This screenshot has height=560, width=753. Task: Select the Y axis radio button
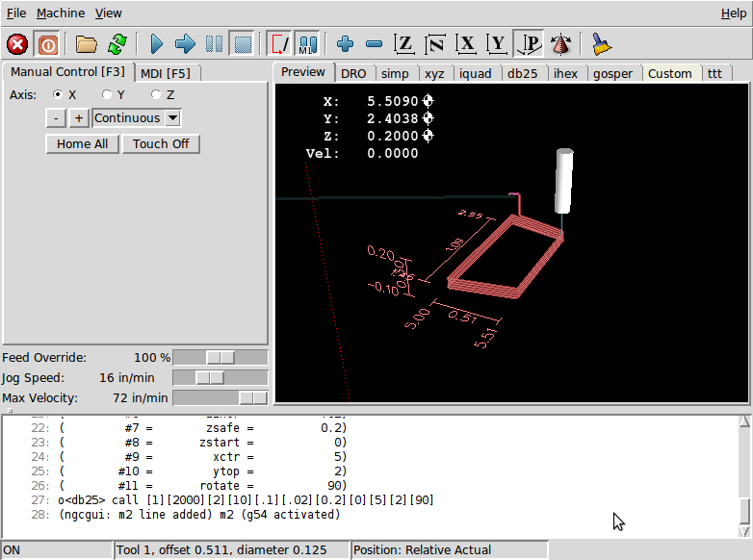[107, 94]
